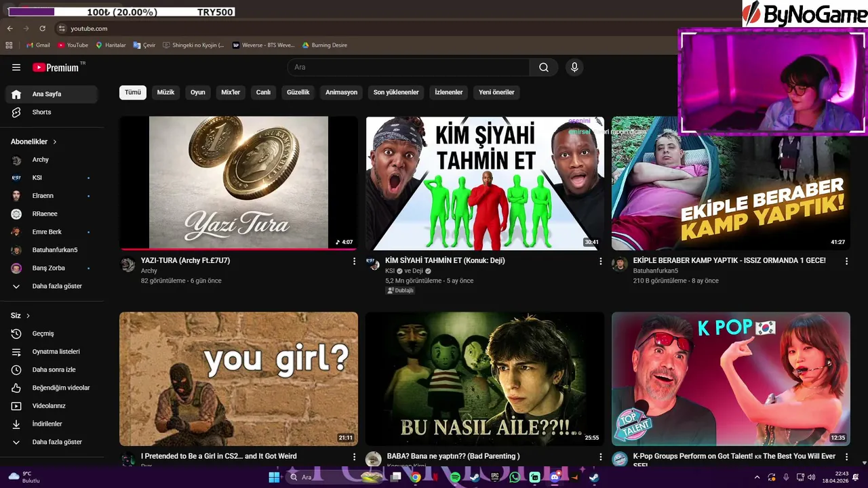
Task: Show hidden system tray icons
Action: (757, 477)
